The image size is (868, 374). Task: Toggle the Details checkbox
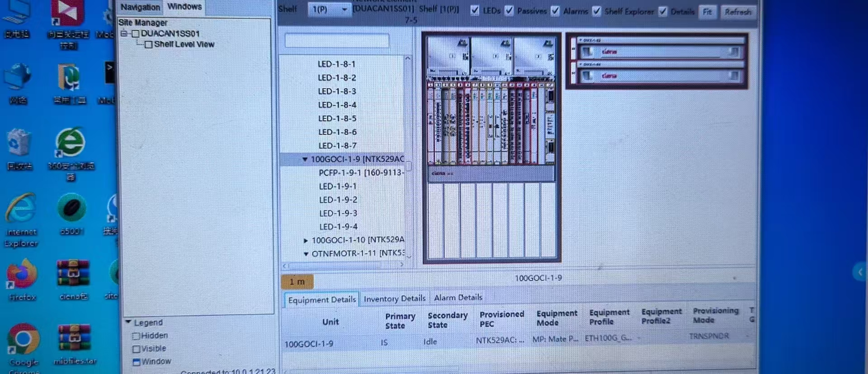click(663, 11)
